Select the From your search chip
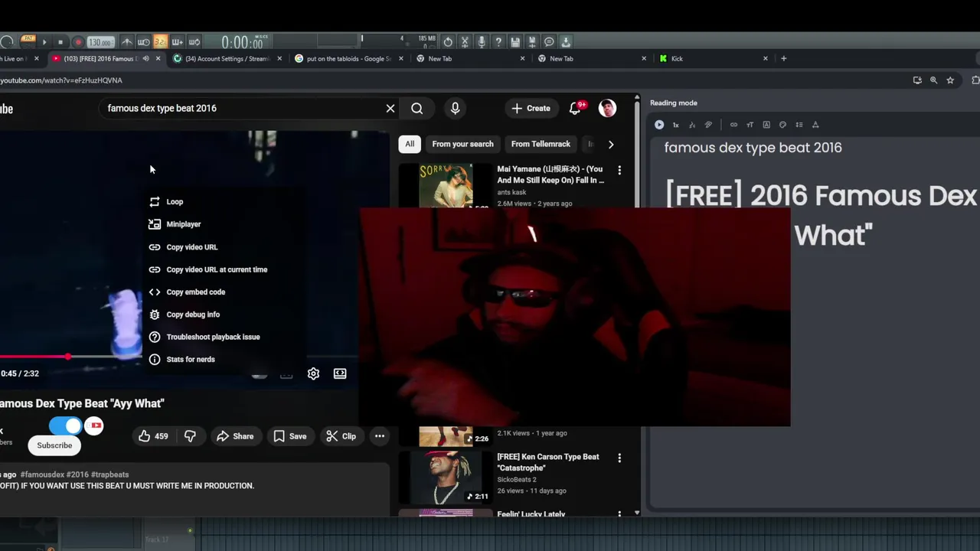This screenshot has height=551, width=980. pos(462,144)
